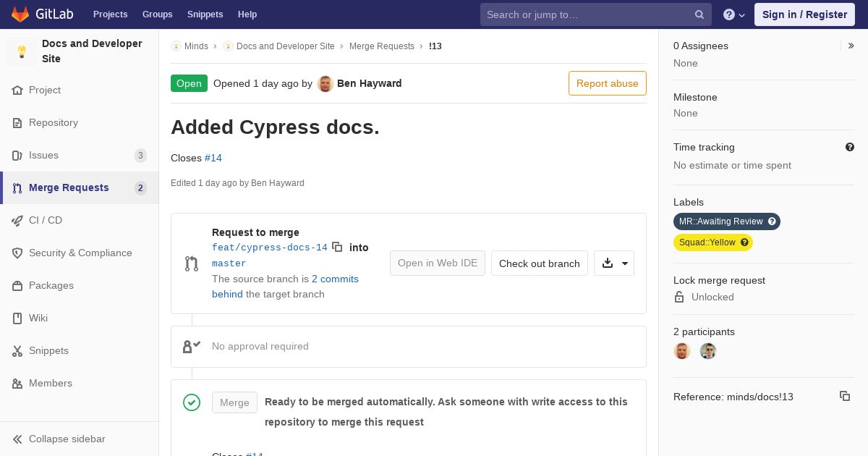This screenshot has height=456, width=868.
Task: Click Ben Hayward's avatar in participants
Action: click(x=682, y=351)
